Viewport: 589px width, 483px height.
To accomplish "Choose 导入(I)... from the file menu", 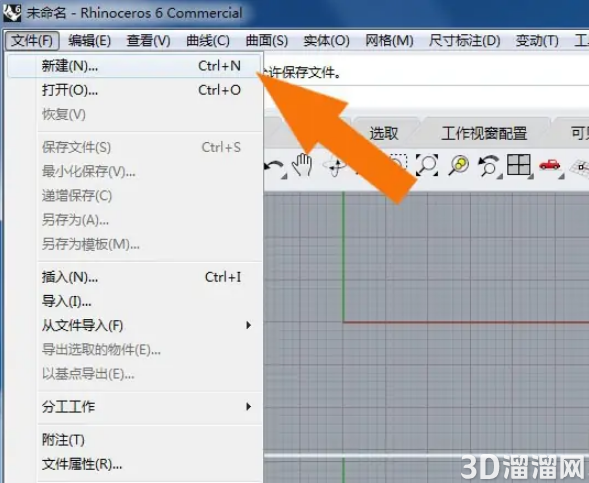I will click(x=134, y=301).
